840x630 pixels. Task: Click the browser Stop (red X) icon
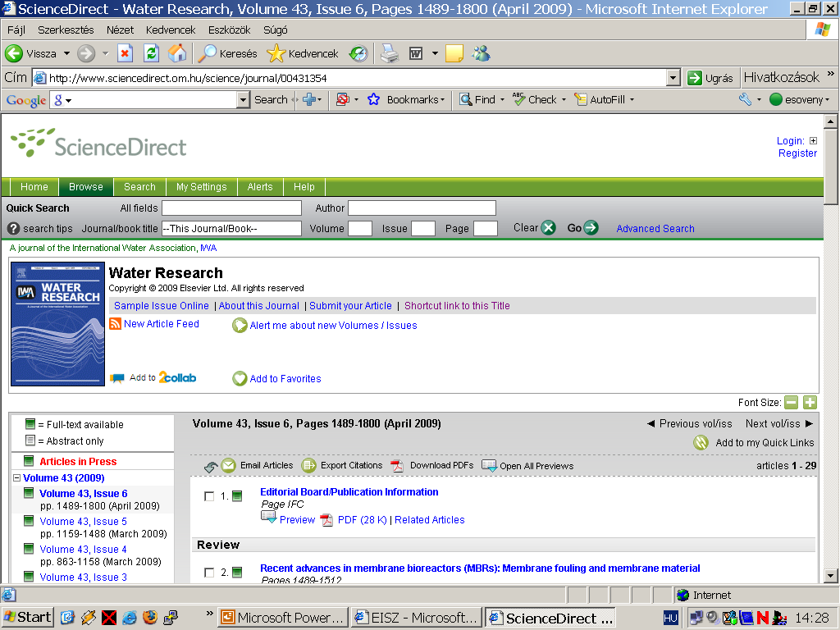point(125,53)
